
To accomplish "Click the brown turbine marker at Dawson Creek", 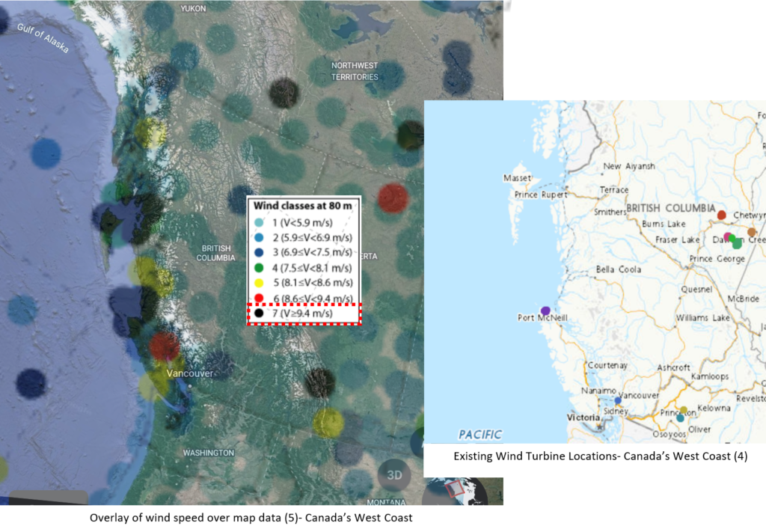I will click(x=752, y=233).
